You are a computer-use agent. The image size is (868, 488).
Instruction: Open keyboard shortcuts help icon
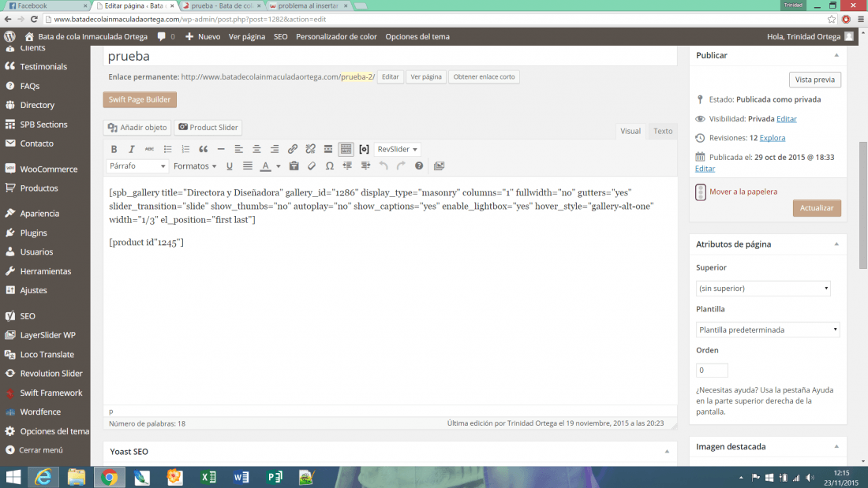419,166
